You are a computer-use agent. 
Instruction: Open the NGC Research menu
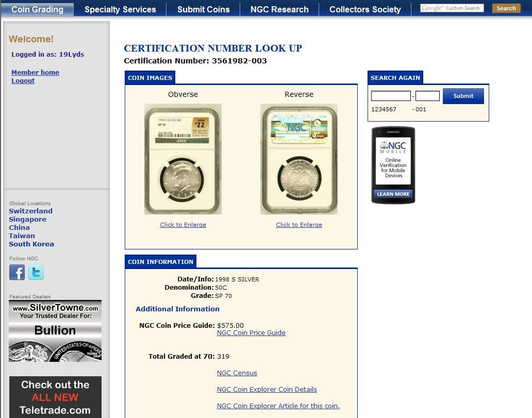point(279,9)
